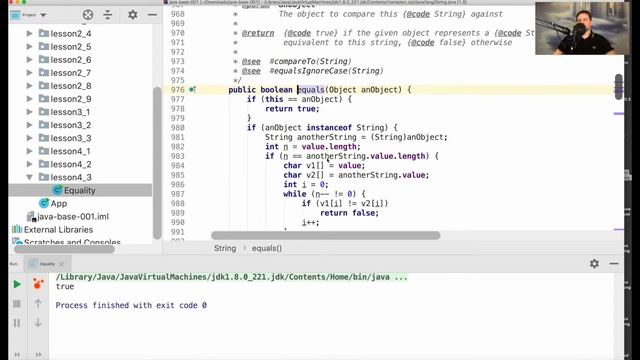Expand the lesson3_1 folder
Screen dimensions: 640x360
(x=29, y=112)
